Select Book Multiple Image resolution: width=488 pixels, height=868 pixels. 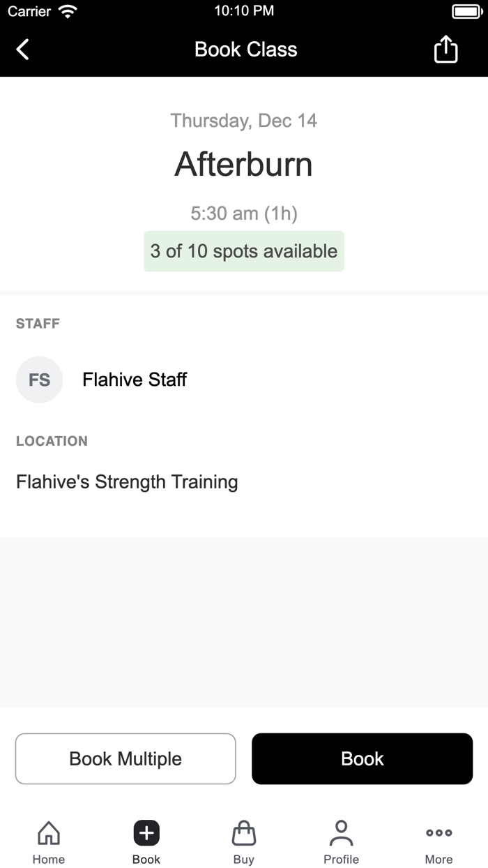[125, 758]
